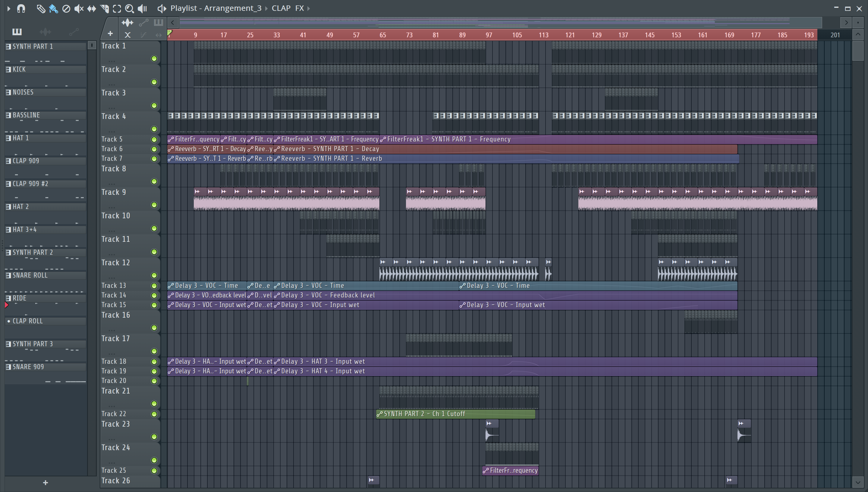Open menu of Delay 3 - HAT 3 - Input wet clip
The width and height of the screenshot is (868, 492).
coord(277,362)
